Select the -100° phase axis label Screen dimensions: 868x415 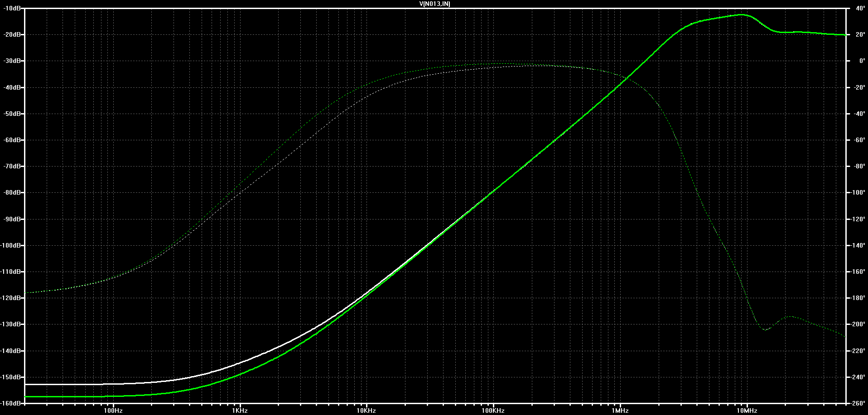(858, 192)
